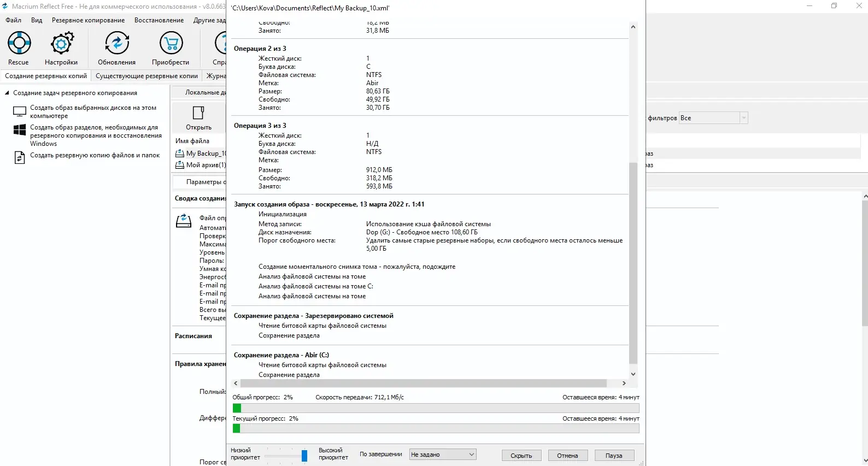Click the 'Общий прогресс: 2%' label
Viewport: 868px width, 466px height.
click(x=263, y=397)
